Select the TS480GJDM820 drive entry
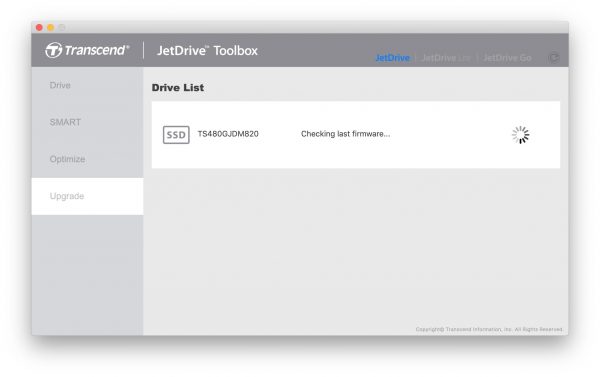This screenshot has height=377, width=600. (355, 135)
